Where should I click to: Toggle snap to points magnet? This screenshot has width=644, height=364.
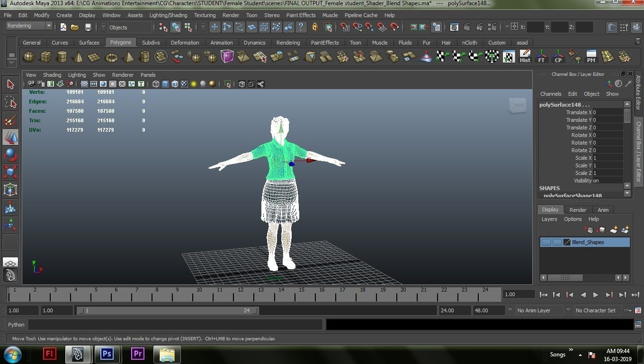point(370,27)
